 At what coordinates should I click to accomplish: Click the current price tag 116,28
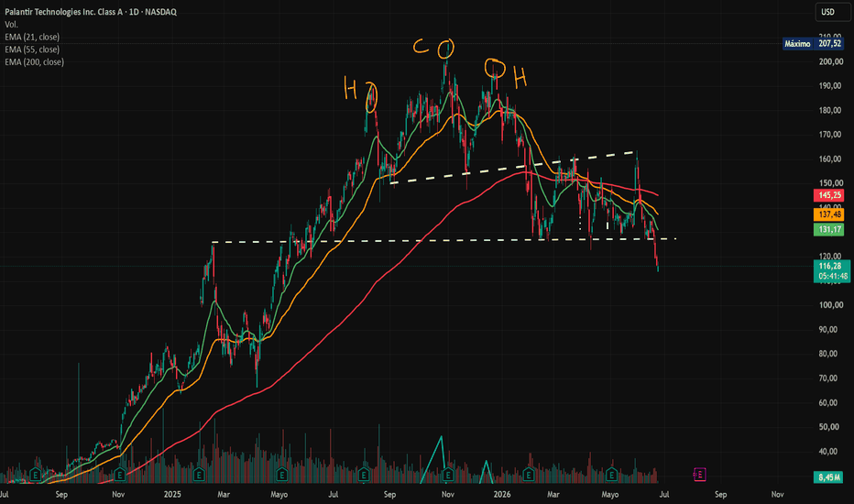(831, 266)
